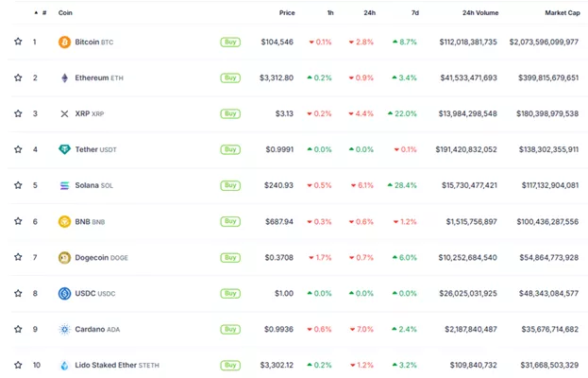Open the USDC coin name link
This screenshot has height=378, width=588.
(x=86, y=293)
